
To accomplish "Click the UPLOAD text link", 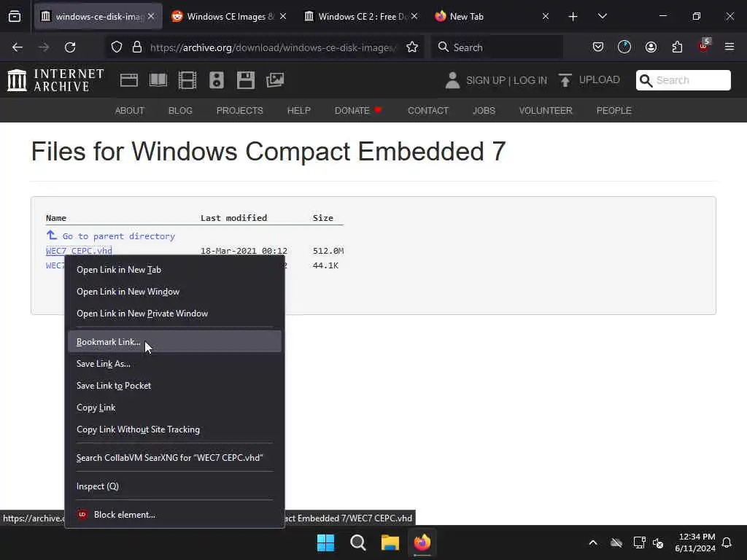I will tap(600, 80).
